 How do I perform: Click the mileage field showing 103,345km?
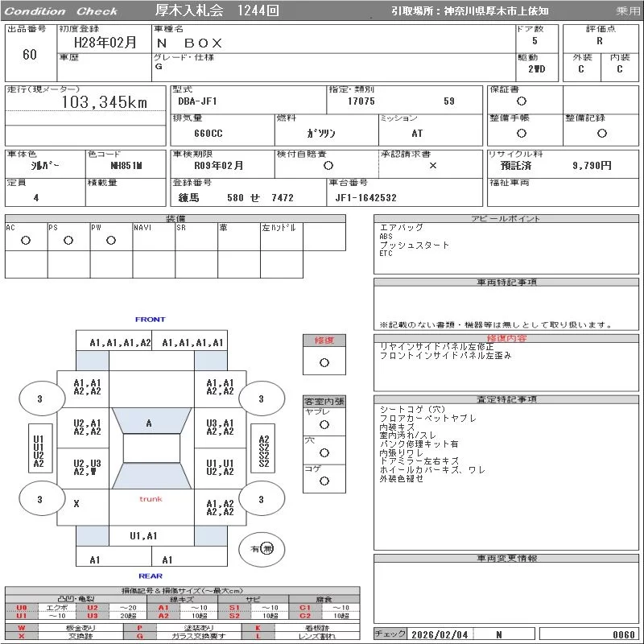point(105,103)
